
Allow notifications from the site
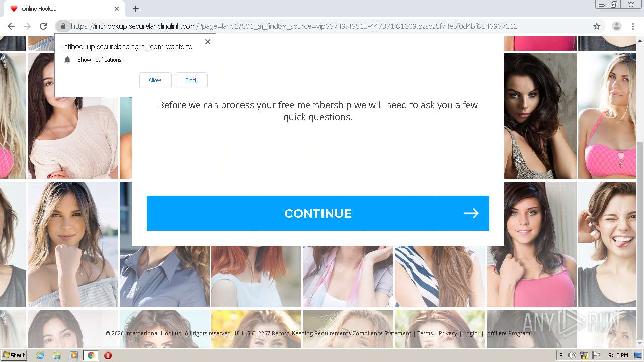click(x=155, y=80)
